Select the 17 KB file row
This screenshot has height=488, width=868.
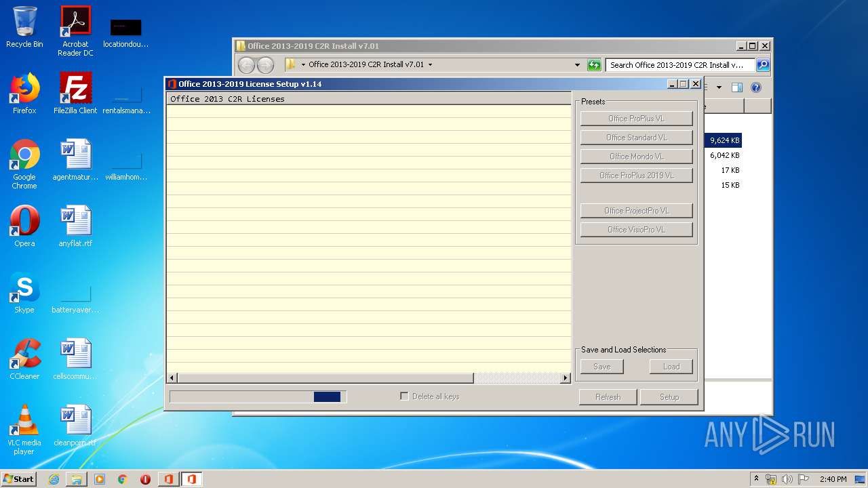point(724,170)
